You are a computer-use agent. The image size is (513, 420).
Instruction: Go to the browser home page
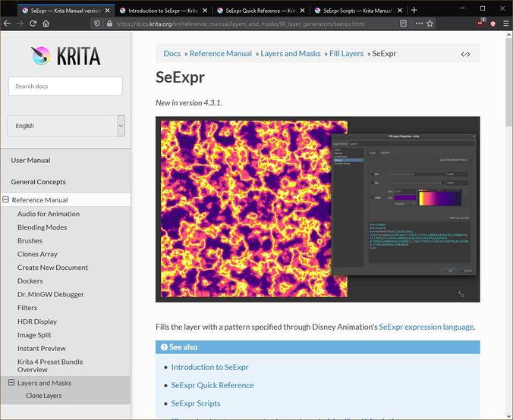[x=46, y=24]
